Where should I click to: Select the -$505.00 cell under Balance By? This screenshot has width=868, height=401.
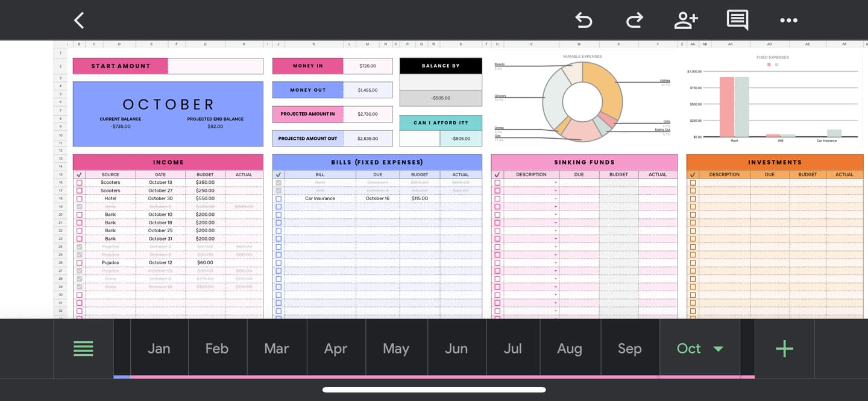tap(441, 98)
